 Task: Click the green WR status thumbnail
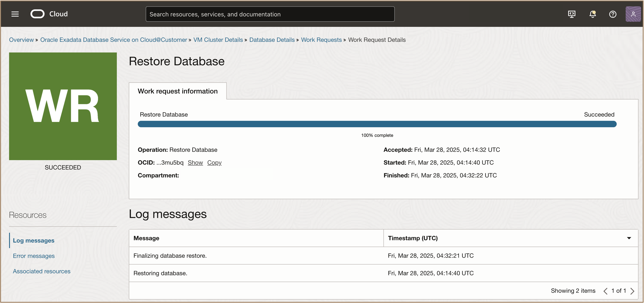(x=63, y=106)
